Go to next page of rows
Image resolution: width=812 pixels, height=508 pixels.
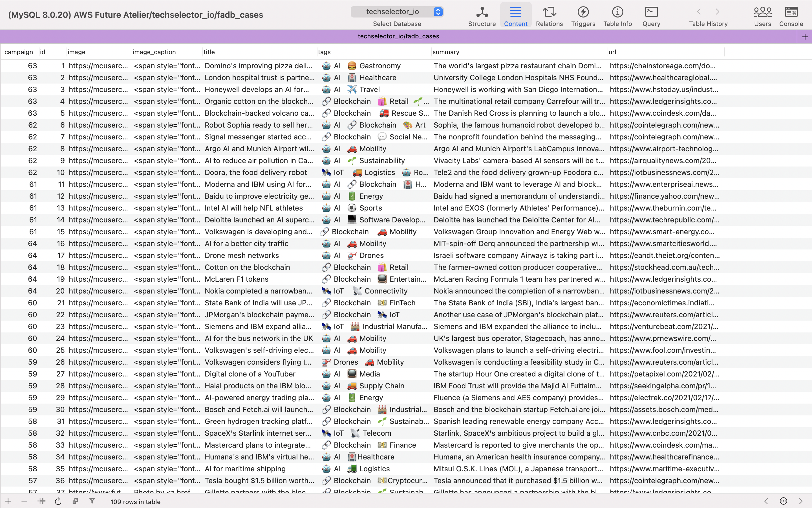(801, 501)
